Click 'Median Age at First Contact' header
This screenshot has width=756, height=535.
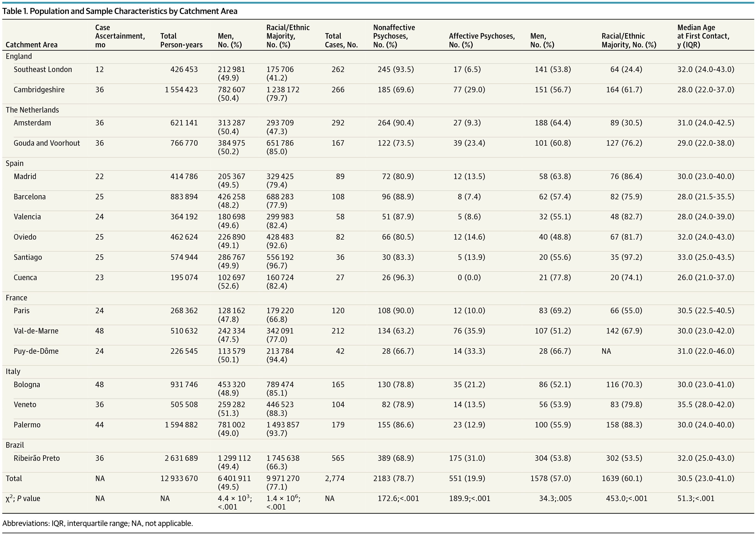[703, 36]
